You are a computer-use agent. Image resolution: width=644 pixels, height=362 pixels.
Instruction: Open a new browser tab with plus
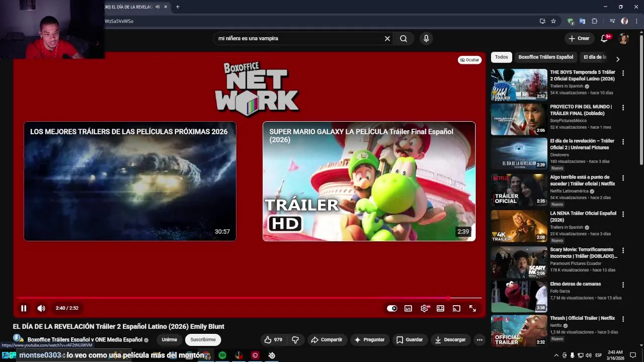pyautogui.click(x=178, y=7)
